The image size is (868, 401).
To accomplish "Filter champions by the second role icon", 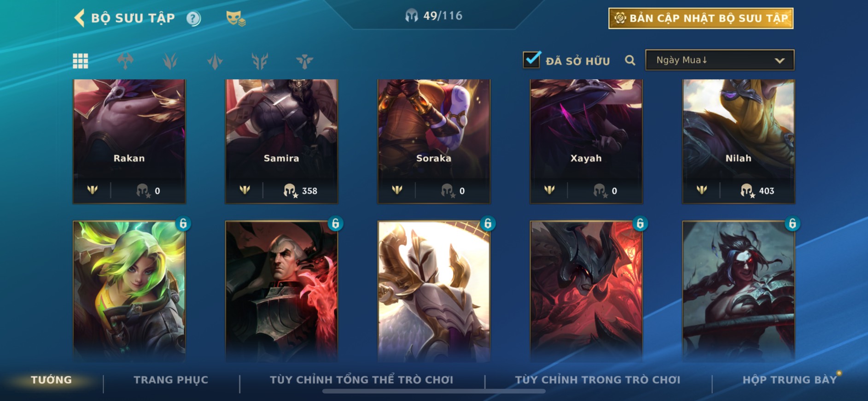I will point(170,61).
